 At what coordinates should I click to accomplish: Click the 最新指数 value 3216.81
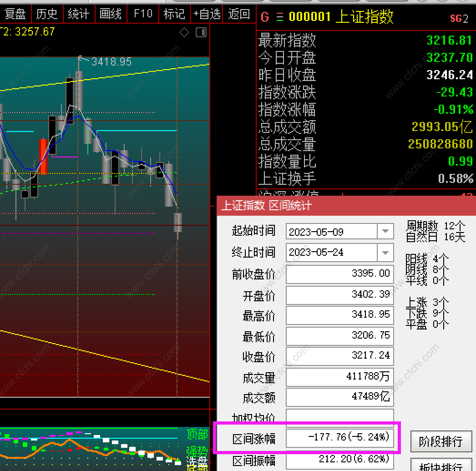coord(449,41)
